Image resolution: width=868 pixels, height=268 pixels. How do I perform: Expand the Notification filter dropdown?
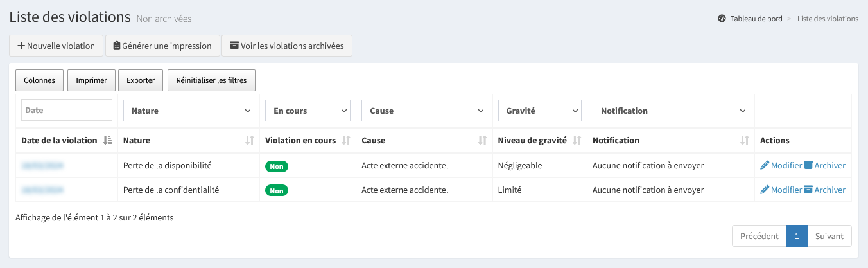[x=670, y=111]
